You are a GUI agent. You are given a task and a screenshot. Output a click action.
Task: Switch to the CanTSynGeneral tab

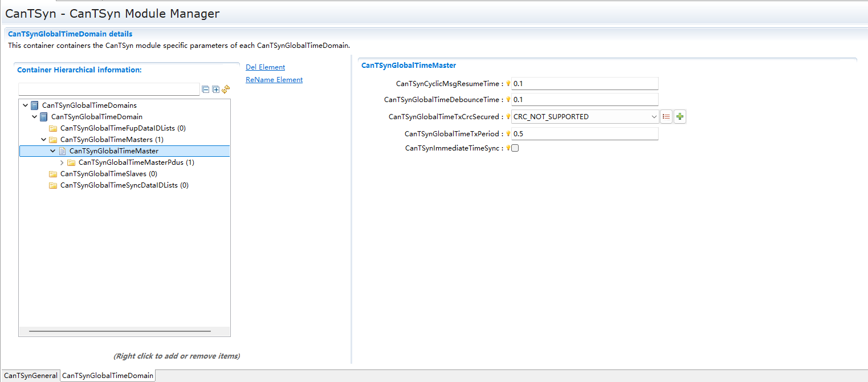[31, 376]
